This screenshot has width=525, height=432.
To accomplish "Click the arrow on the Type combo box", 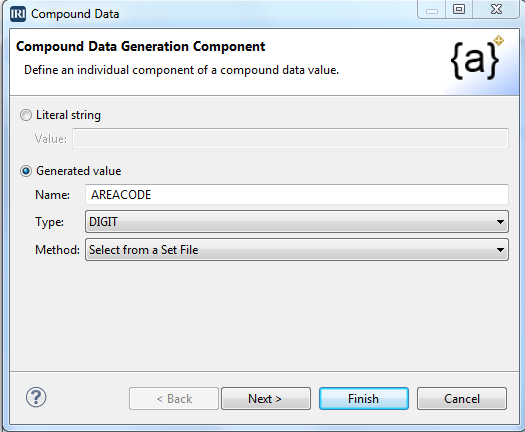I will pyautogui.click(x=500, y=222).
